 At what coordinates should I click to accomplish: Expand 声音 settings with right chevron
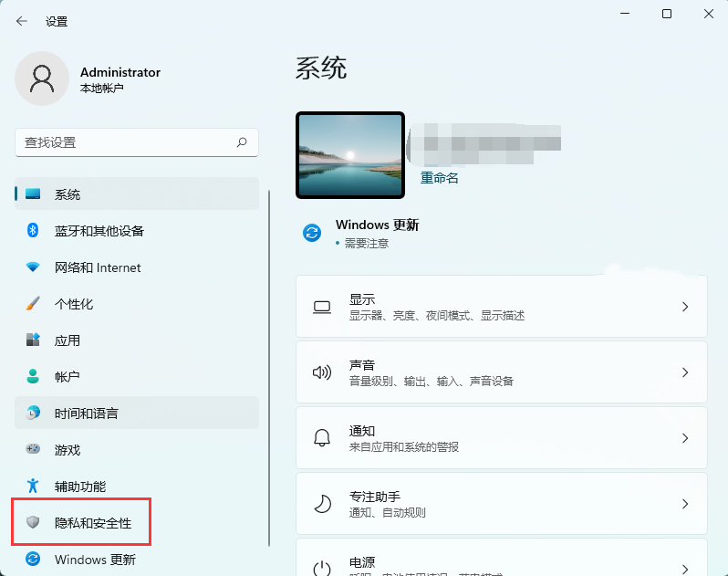(x=685, y=372)
